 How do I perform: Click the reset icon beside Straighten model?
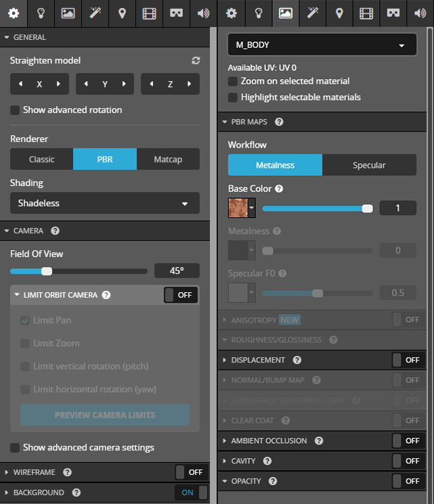[196, 61]
